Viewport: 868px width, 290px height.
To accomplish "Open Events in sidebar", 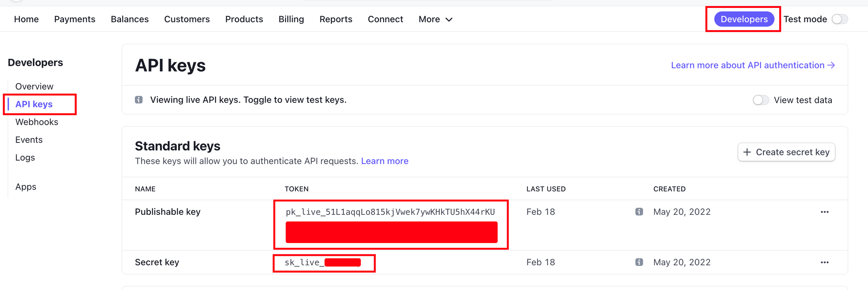I will tap(29, 140).
